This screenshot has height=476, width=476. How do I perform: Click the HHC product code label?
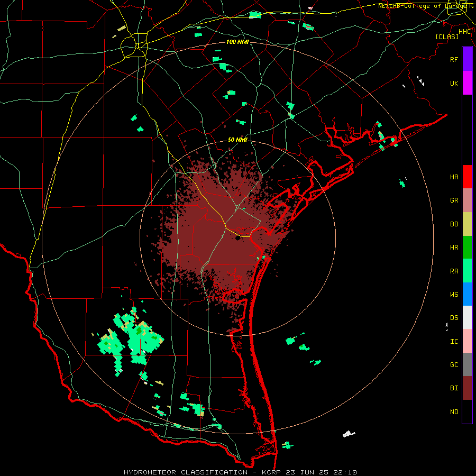pyautogui.click(x=465, y=32)
